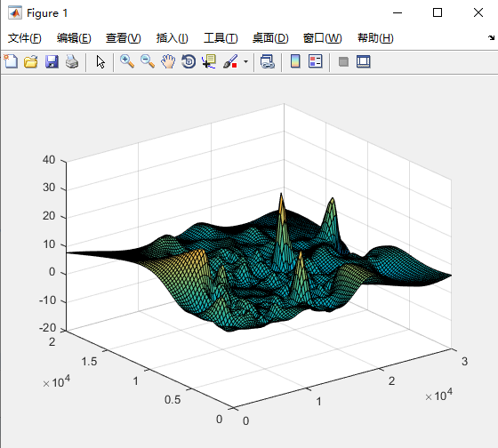Activate the Zoom In magnifier tool

coord(127,61)
